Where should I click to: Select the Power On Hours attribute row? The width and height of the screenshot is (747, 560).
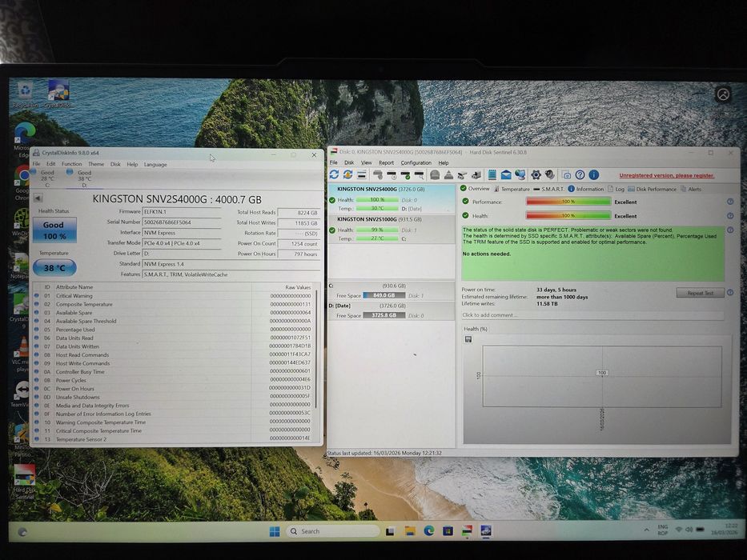pos(174,389)
